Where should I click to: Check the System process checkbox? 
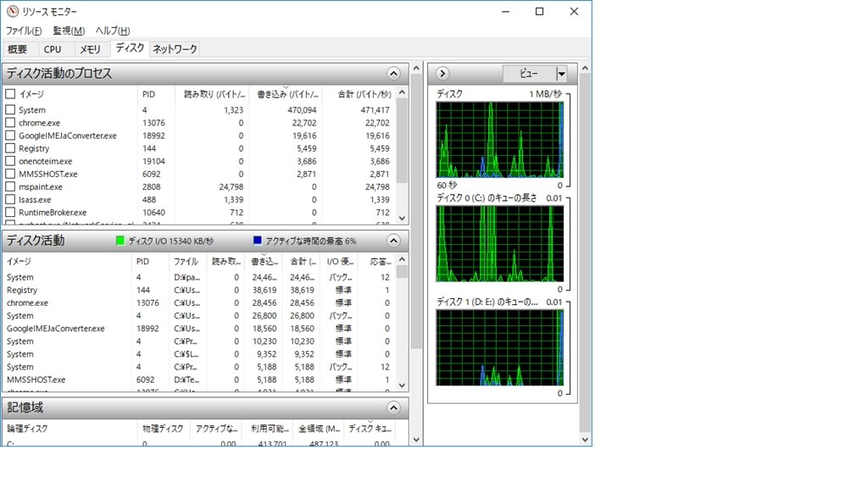click(x=10, y=109)
